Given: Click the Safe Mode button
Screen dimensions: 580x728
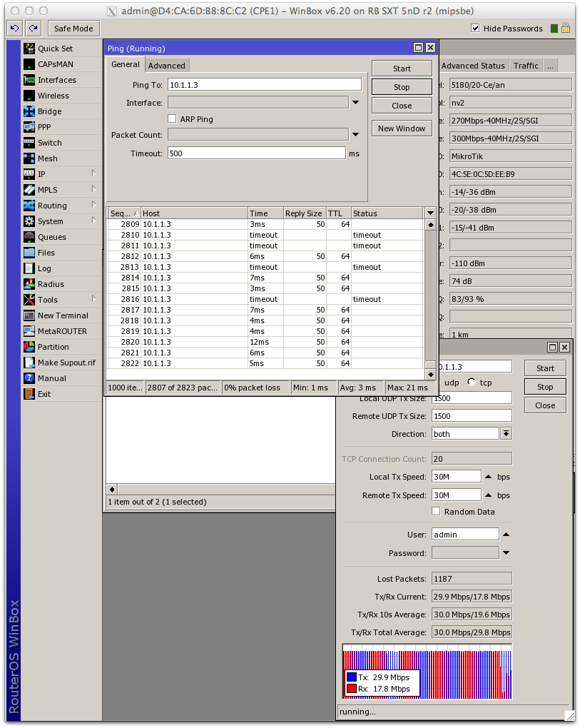Looking at the screenshot, I should 73,29.
